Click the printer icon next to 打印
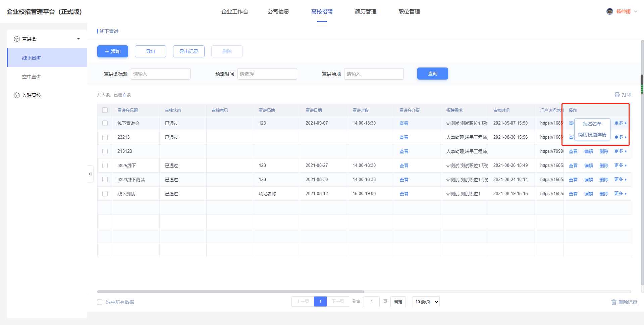The image size is (644, 325). click(617, 95)
